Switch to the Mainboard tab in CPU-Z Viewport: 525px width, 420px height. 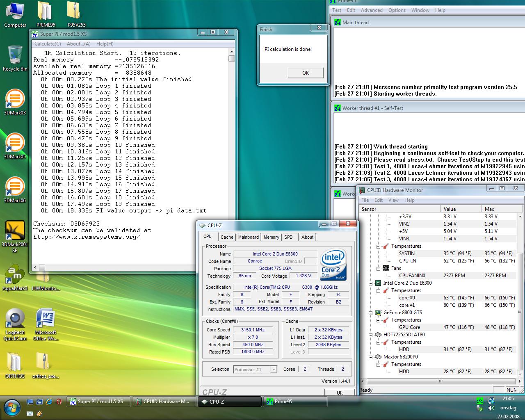pyautogui.click(x=249, y=237)
